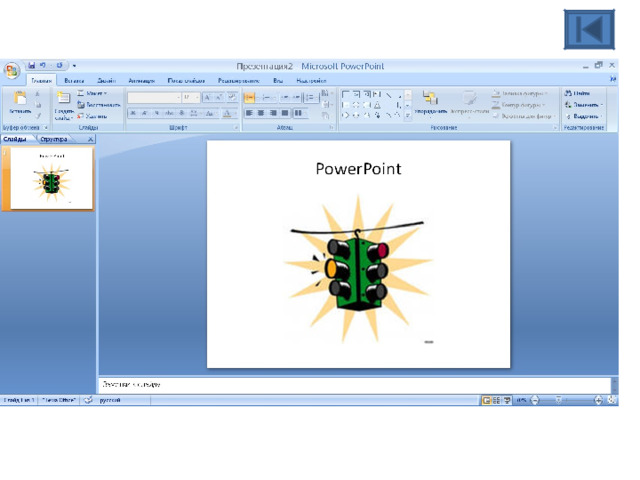Screen dimensions: 640x480
Task: Click the Change Case (Aa) icon
Action: pyautogui.click(x=210, y=113)
